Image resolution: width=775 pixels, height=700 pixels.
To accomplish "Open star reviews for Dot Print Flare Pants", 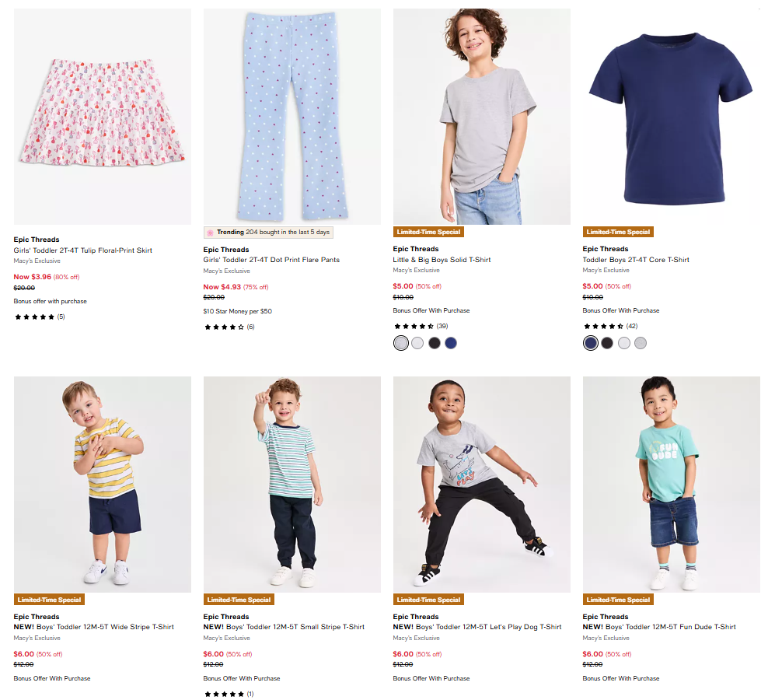I will (x=229, y=327).
